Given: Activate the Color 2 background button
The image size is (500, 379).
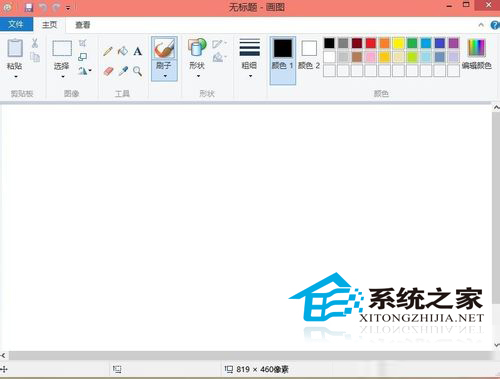Looking at the screenshot, I should (309, 55).
